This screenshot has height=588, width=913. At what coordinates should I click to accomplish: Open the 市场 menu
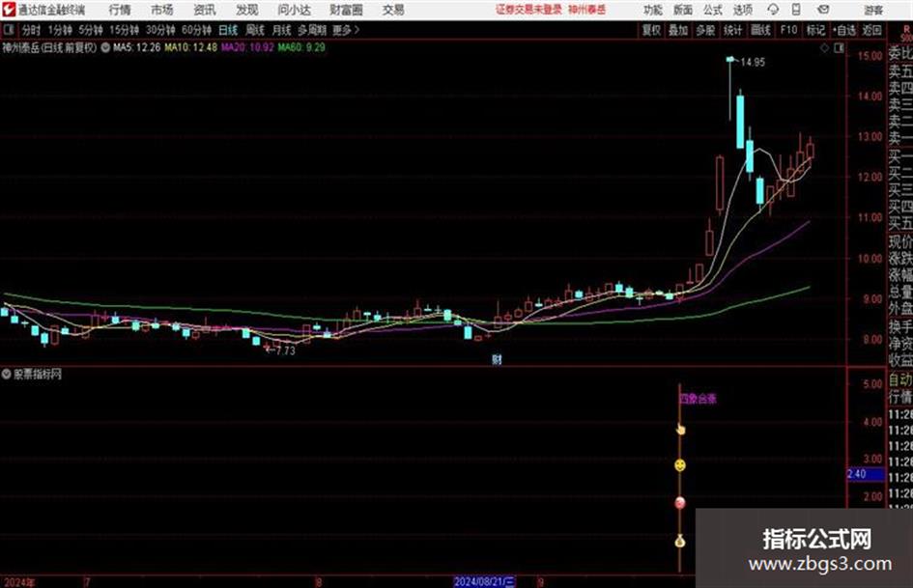(x=162, y=10)
